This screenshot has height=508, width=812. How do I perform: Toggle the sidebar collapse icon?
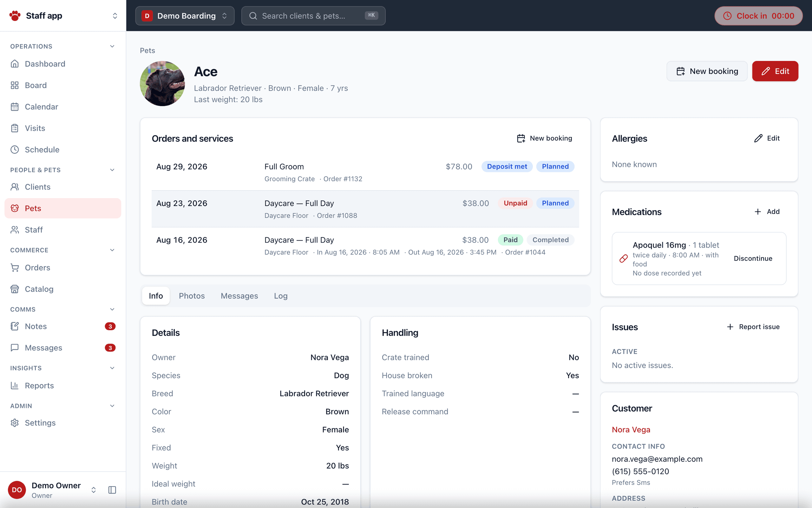click(112, 490)
